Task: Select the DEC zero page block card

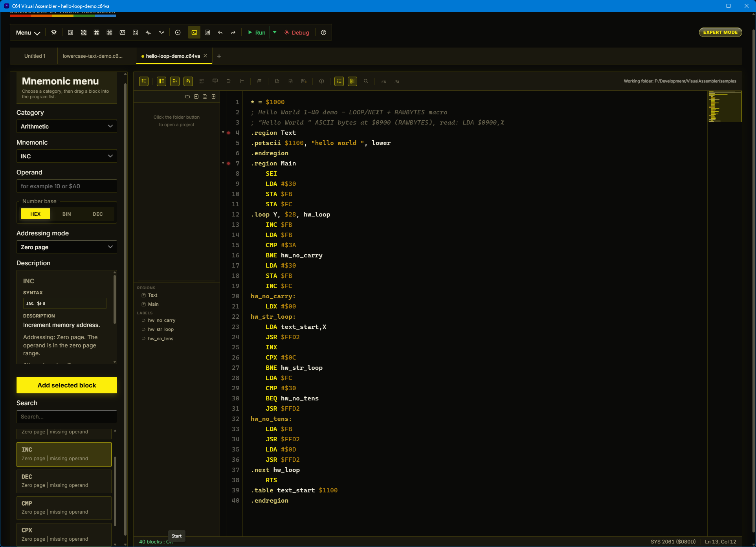Action: click(64, 481)
